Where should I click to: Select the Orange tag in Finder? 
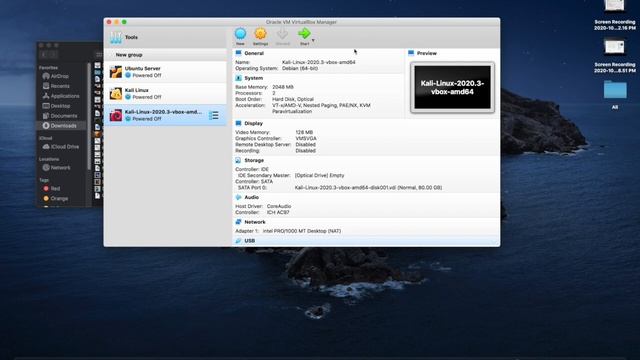(59, 198)
